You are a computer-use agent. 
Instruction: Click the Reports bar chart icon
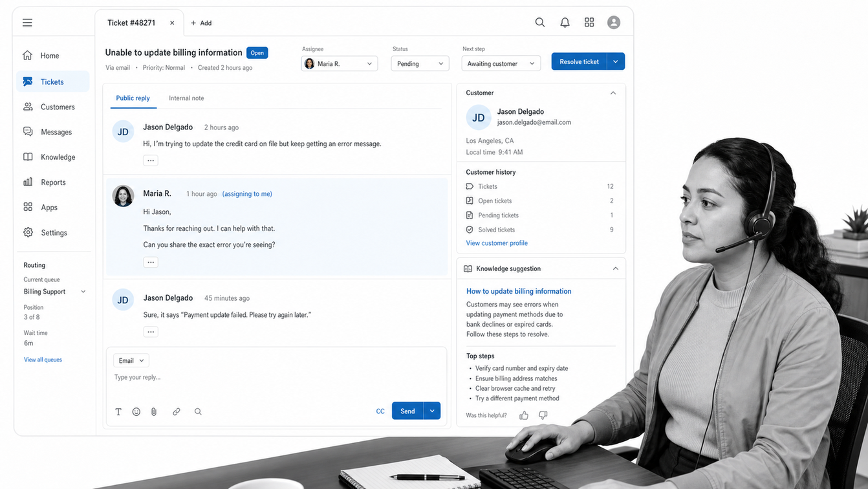pyautogui.click(x=28, y=182)
